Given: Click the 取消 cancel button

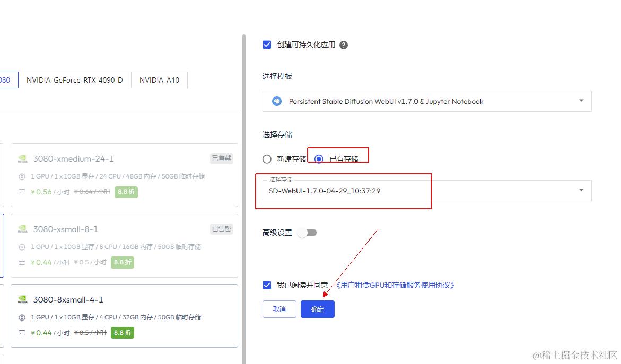Looking at the screenshot, I should (279, 309).
